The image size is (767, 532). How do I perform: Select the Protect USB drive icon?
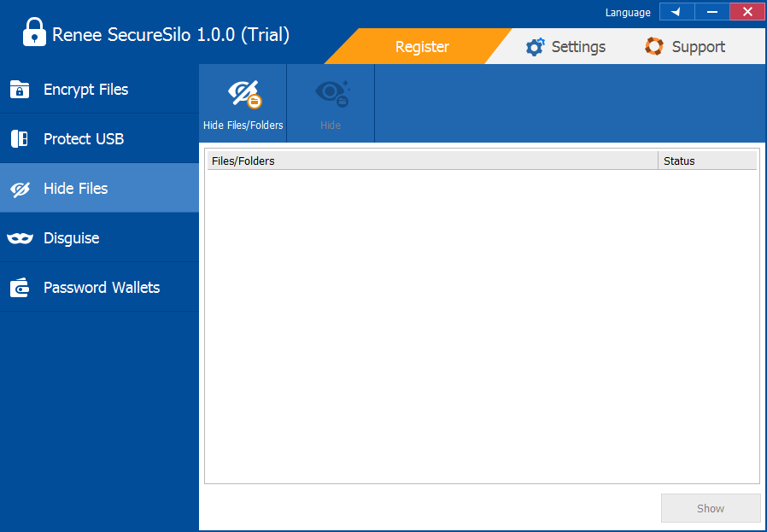coord(20,139)
